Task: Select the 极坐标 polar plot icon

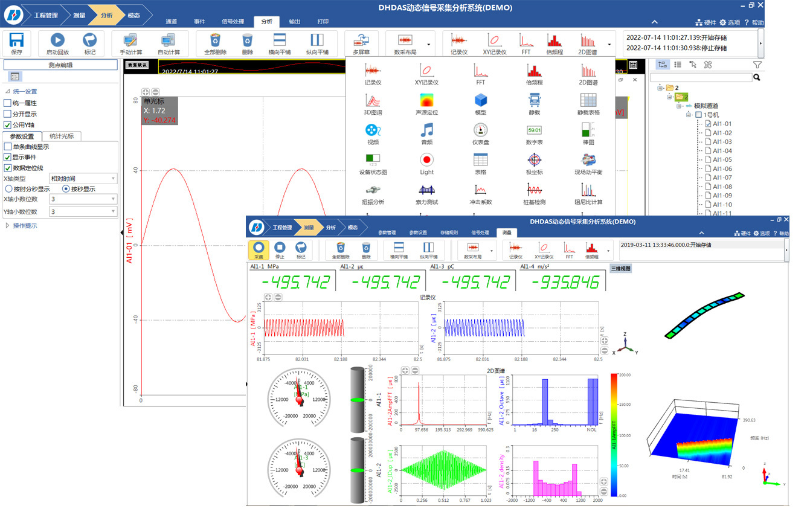Action: [534, 160]
